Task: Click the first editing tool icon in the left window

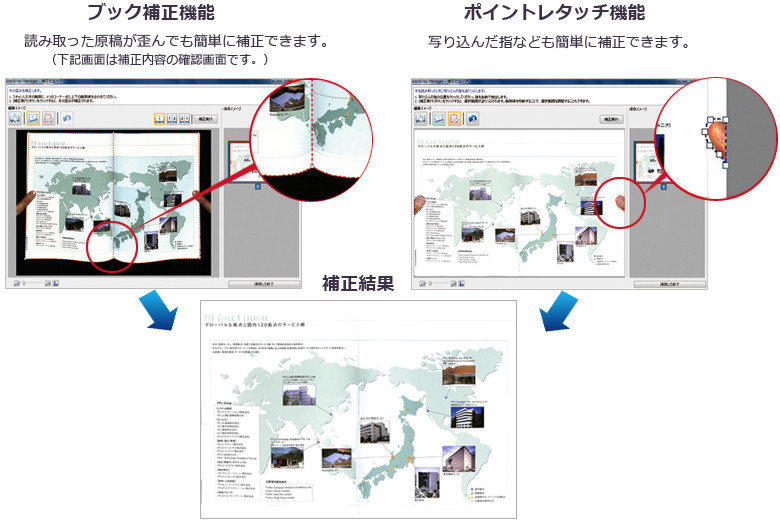Action: pos(17,118)
